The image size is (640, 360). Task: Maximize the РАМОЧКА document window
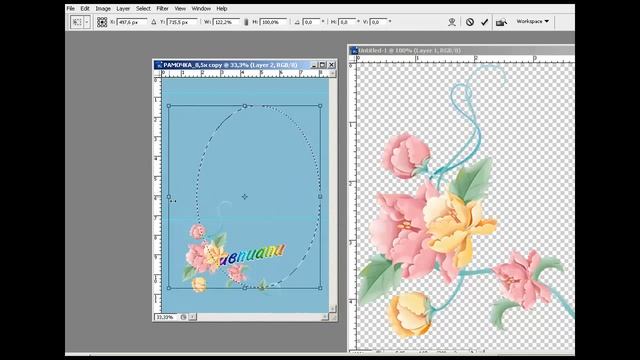[x=322, y=65]
